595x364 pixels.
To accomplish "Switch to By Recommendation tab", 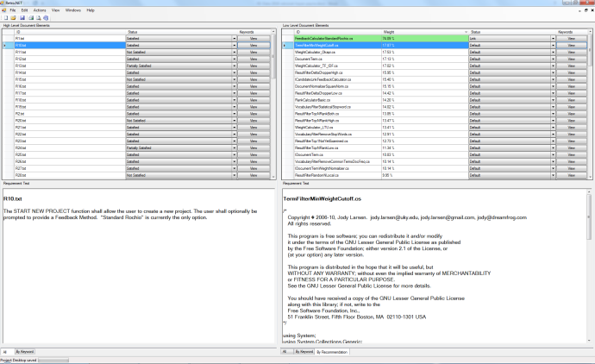I will tap(329, 352).
